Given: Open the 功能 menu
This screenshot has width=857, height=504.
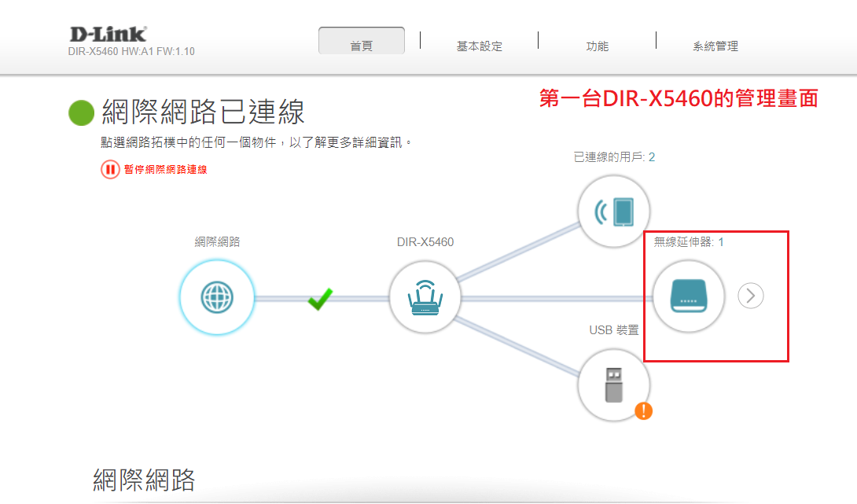Looking at the screenshot, I should coord(597,46).
